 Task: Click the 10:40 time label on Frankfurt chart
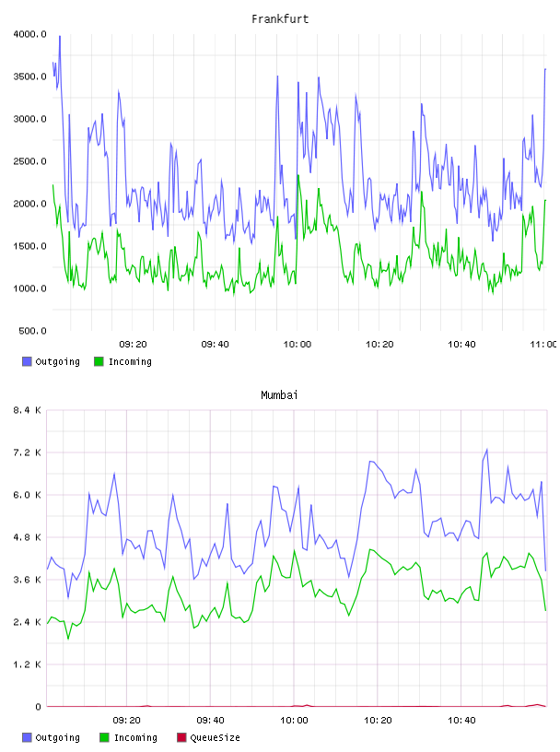click(461, 345)
